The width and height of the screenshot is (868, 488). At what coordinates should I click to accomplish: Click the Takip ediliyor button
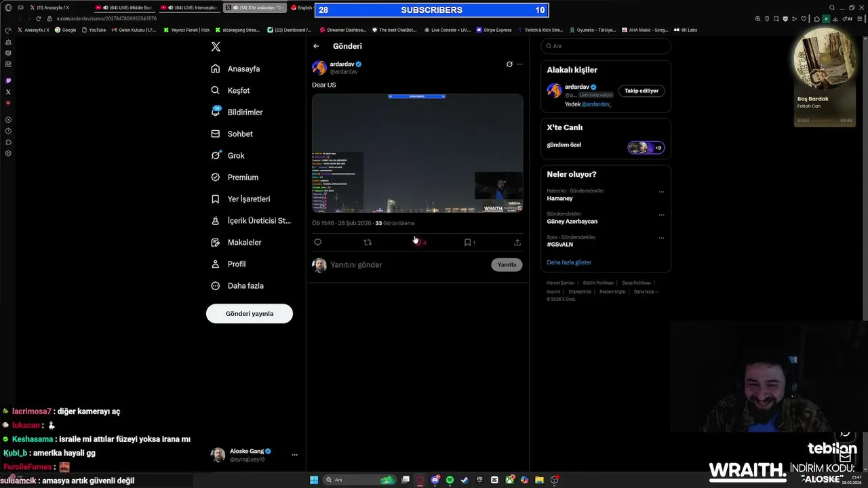pyautogui.click(x=642, y=91)
